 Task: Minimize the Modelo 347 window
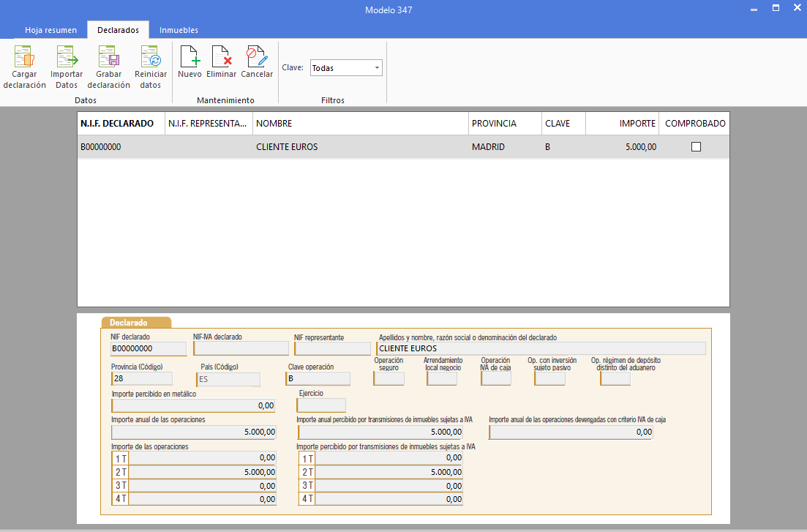(754, 9)
